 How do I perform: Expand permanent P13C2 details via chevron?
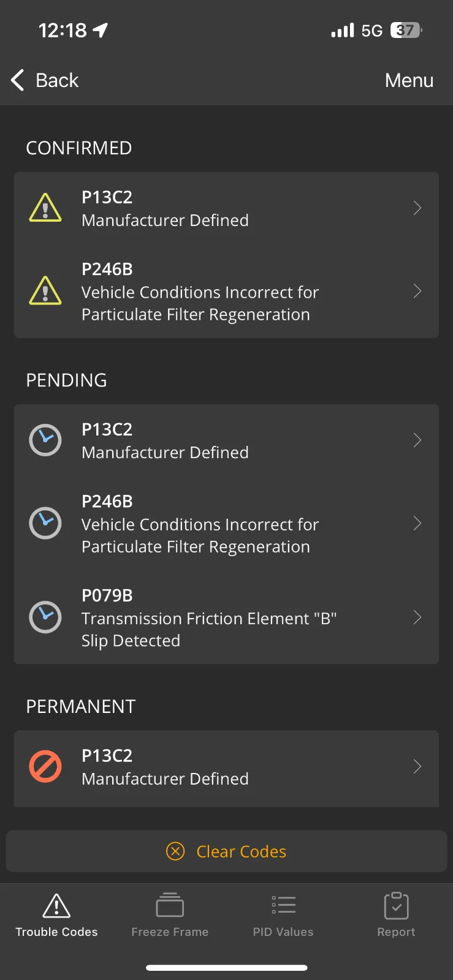[x=417, y=766]
